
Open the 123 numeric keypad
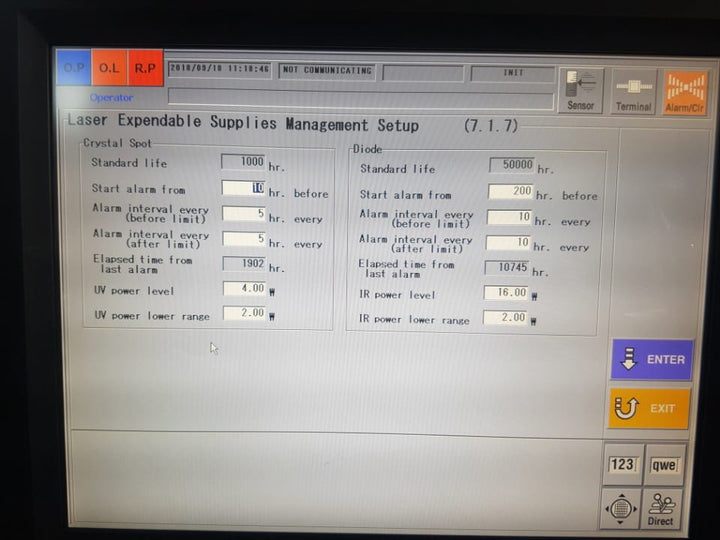[623, 465]
